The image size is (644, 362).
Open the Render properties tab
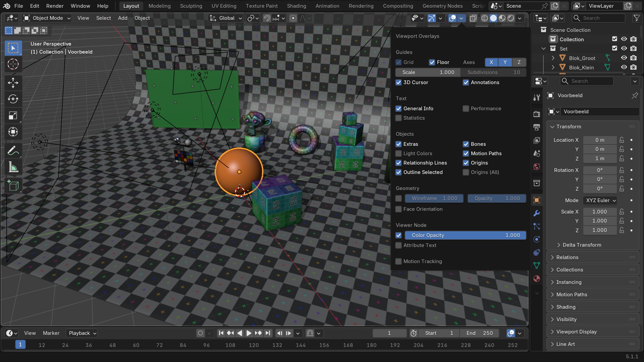coord(537,114)
